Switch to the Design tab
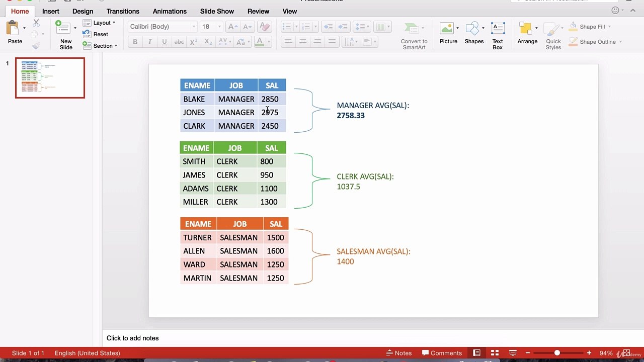The image size is (644, 362). 83,11
